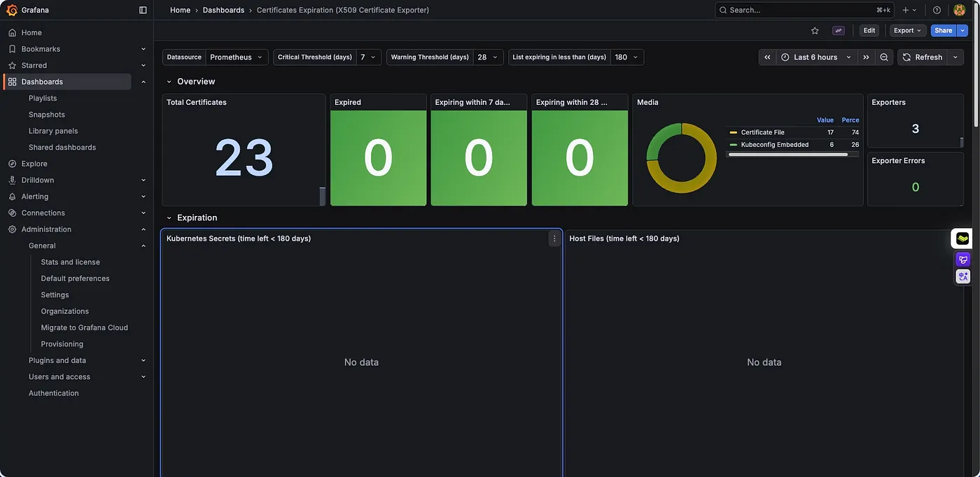Screen dimensions: 980x477
Task: Click the Starred star icon in sidebar
Action: click(x=12, y=65)
